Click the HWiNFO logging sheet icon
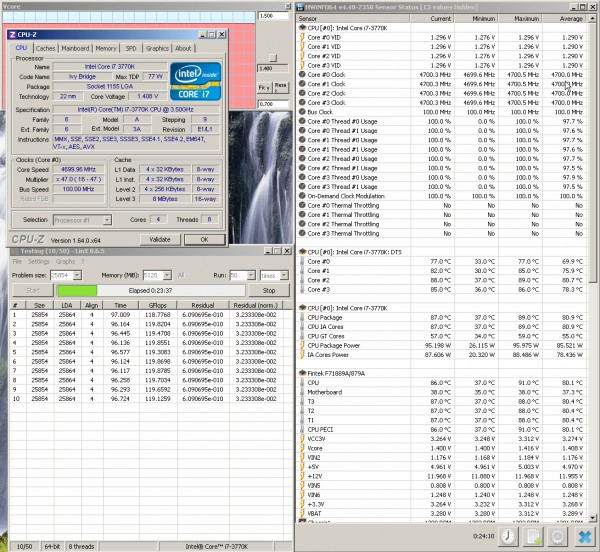The height and width of the screenshot is (552, 600). pos(533,536)
